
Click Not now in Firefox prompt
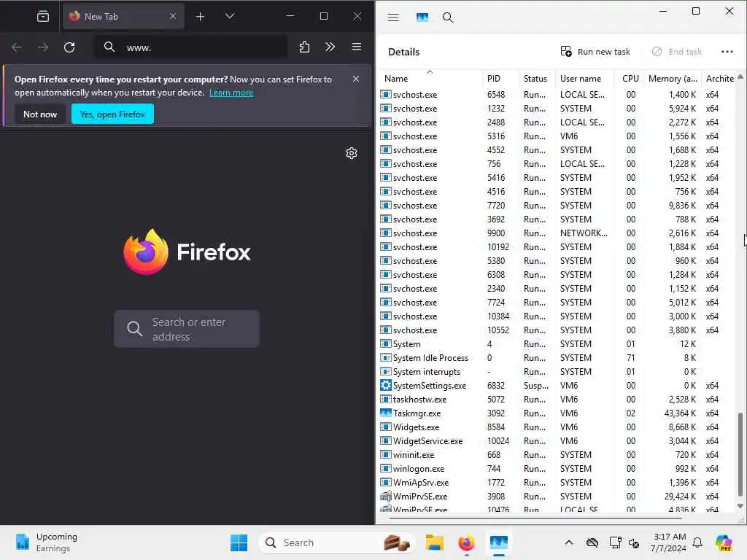click(x=40, y=114)
